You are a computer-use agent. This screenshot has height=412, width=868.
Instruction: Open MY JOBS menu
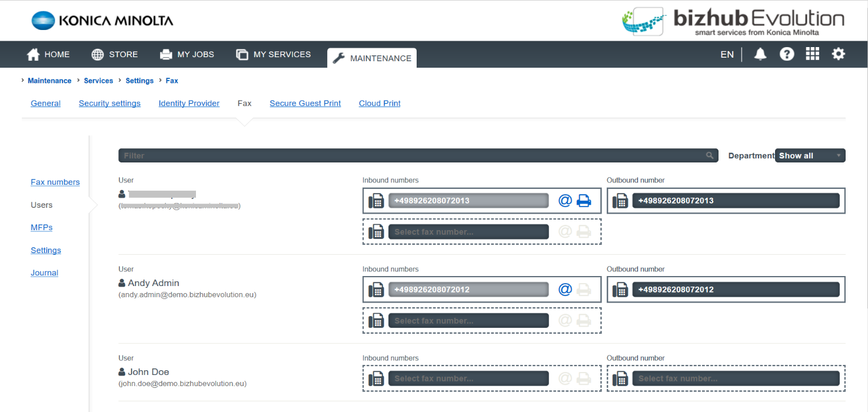187,54
